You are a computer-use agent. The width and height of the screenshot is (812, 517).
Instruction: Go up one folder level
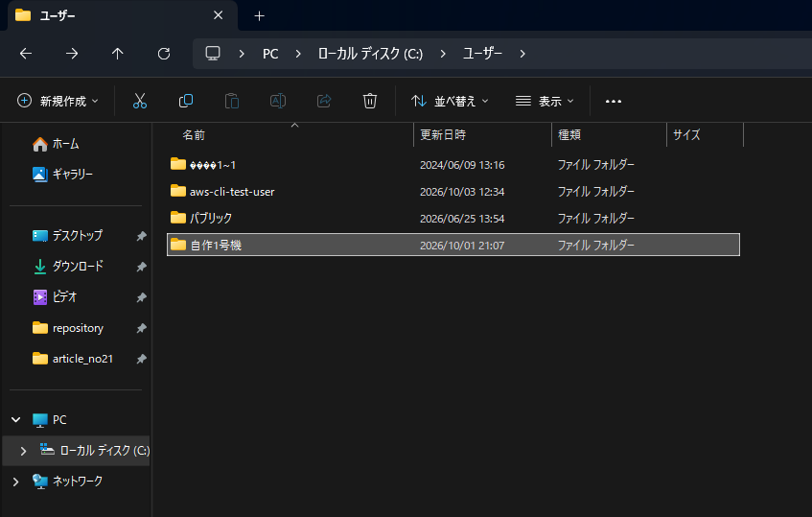(x=118, y=54)
